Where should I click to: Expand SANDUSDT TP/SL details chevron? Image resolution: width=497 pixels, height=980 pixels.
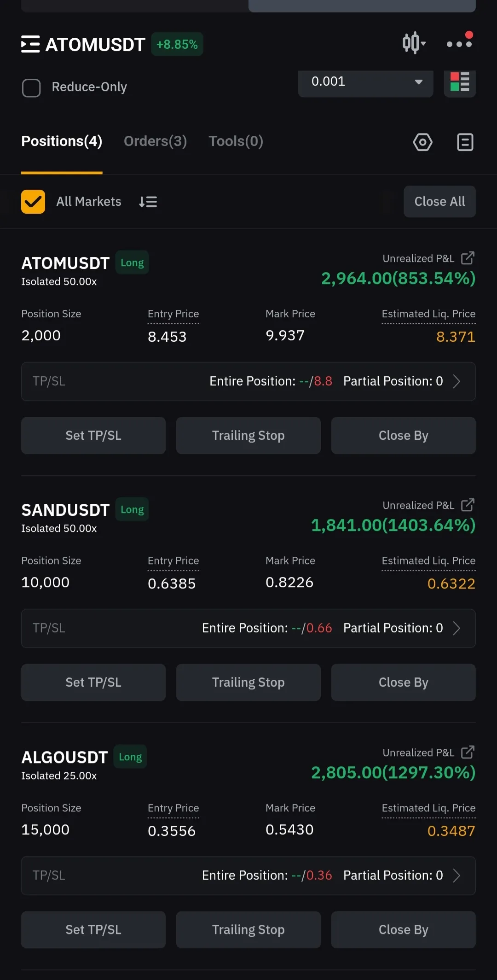[457, 628]
